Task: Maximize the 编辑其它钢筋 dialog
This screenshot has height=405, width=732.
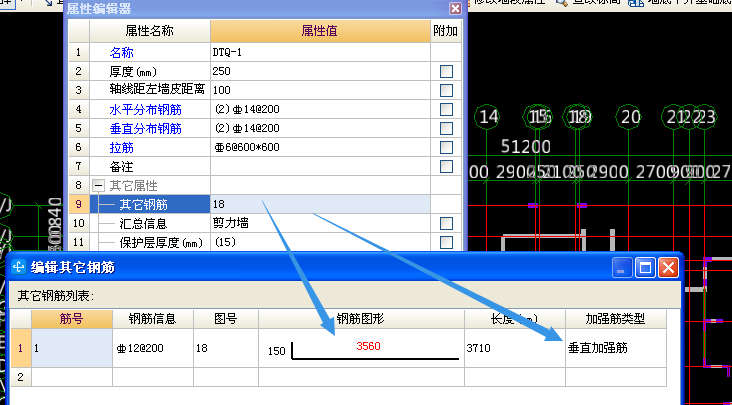Action: click(645, 268)
